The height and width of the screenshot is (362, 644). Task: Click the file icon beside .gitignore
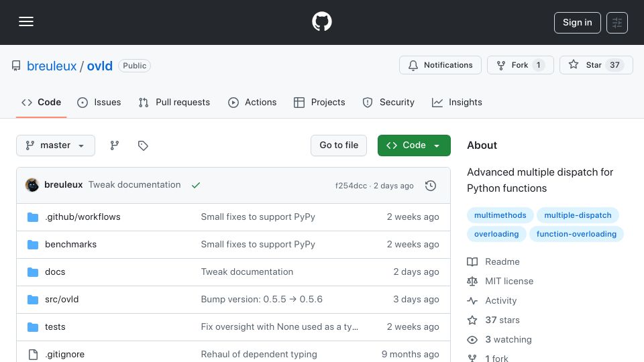click(33, 354)
